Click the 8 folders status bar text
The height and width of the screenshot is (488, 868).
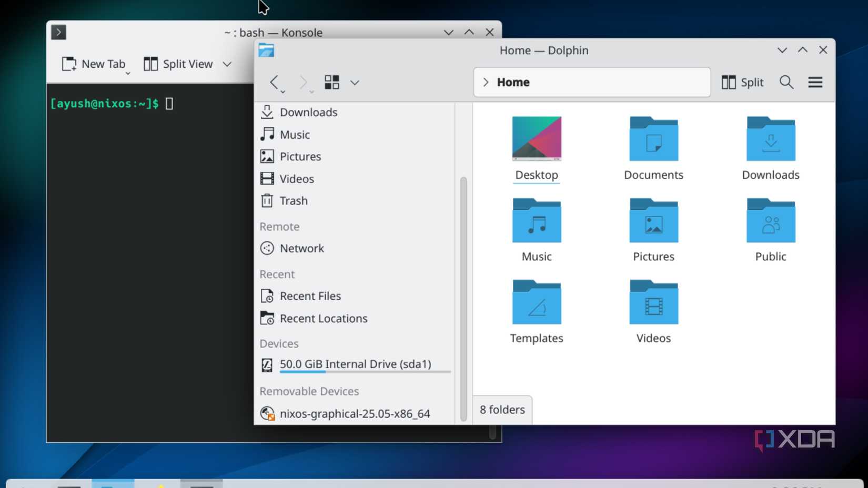tap(502, 410)
